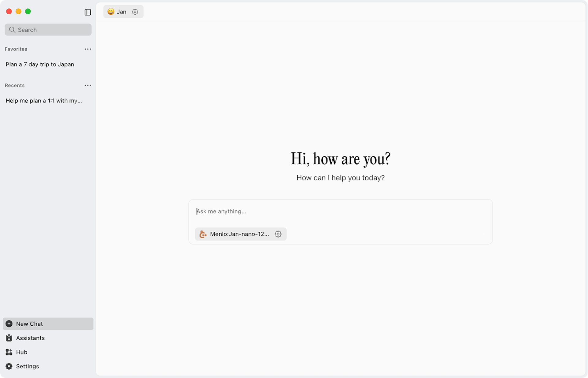Switch to the Jan chat tab

[122, 12]
